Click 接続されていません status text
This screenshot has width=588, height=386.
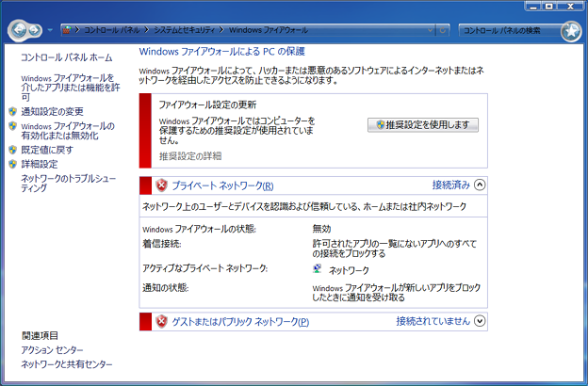click(x=433, y=321)
